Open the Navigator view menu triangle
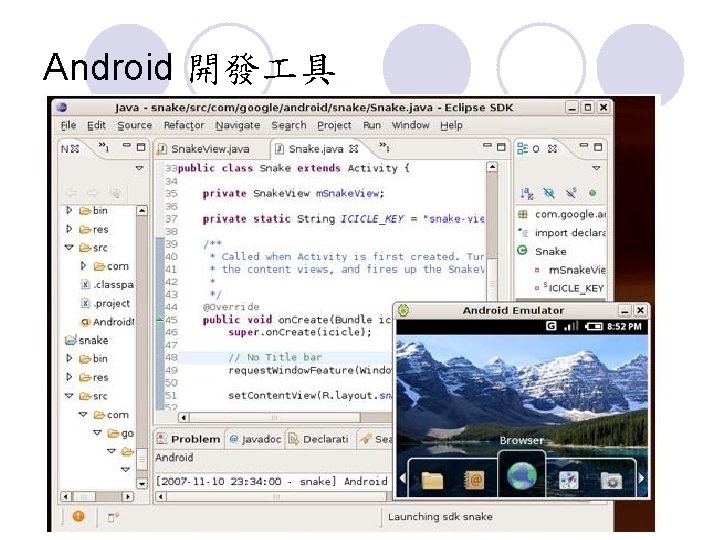The width and height of the screenshot is (720, 540). [x=140, y=168]
